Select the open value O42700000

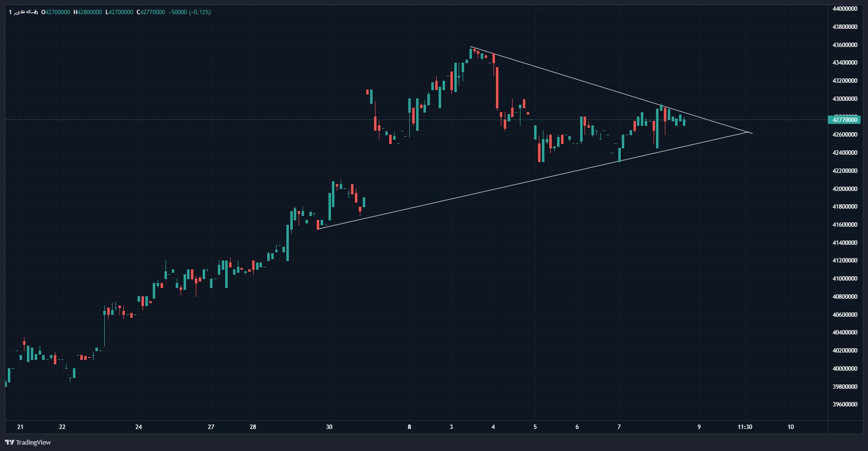56,12
